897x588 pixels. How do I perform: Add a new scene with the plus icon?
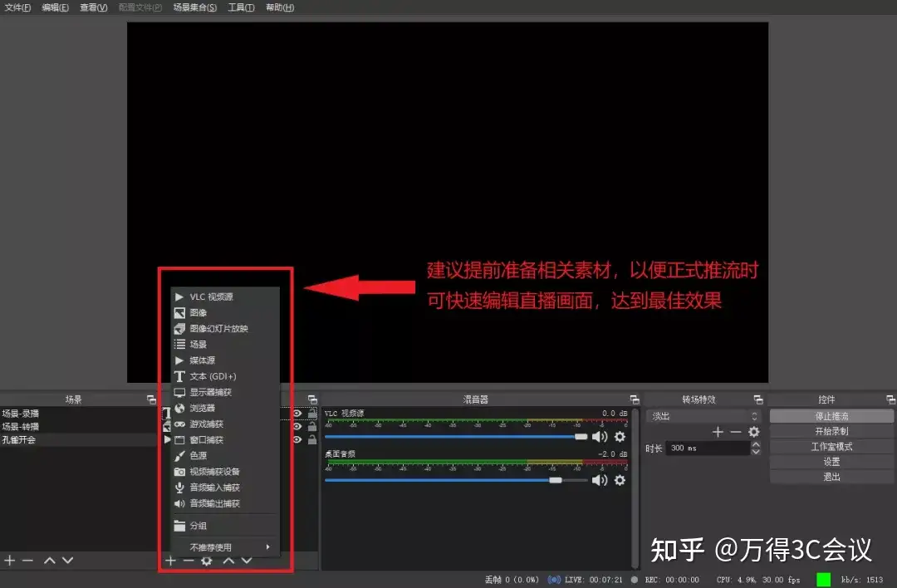pos(9,560)
